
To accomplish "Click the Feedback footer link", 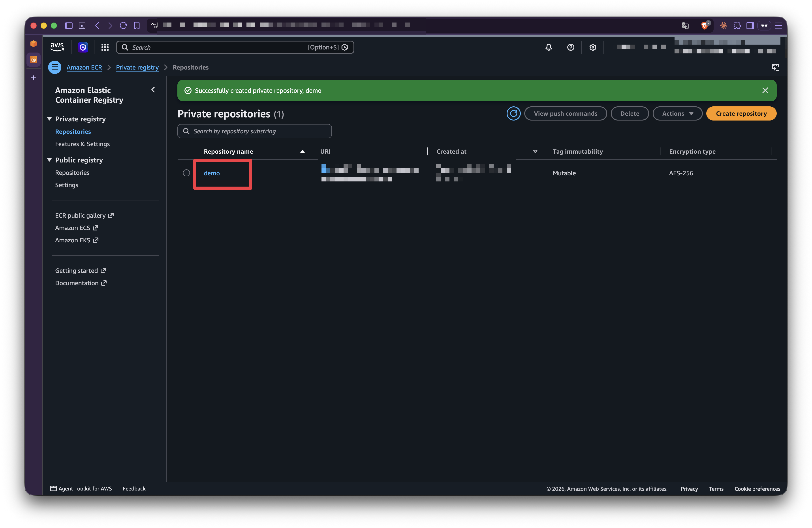I will tap(134, 489).
